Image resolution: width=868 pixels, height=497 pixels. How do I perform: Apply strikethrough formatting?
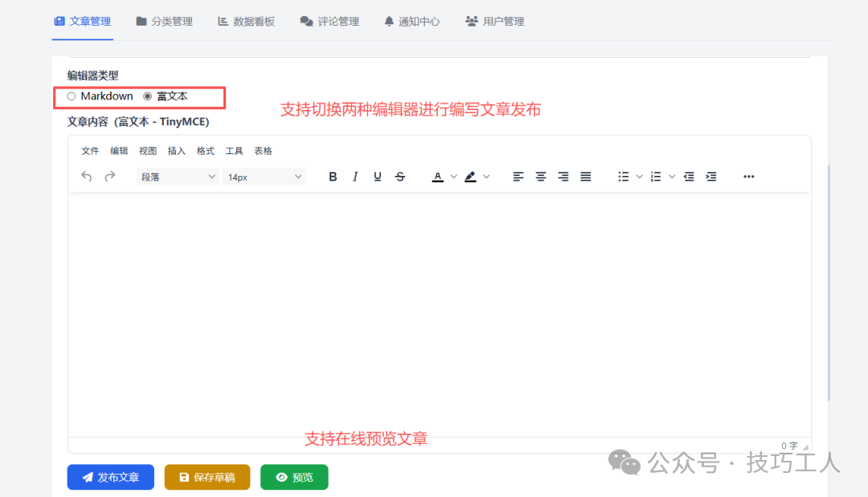click(x=399, y=176)
